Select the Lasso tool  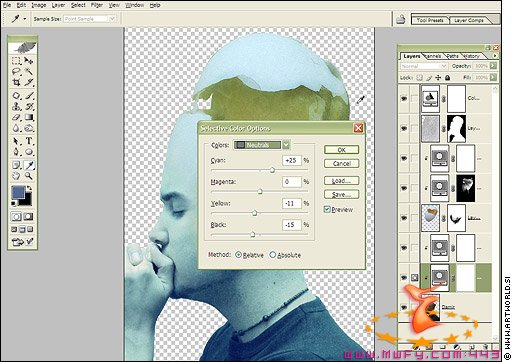coord(16,71)
